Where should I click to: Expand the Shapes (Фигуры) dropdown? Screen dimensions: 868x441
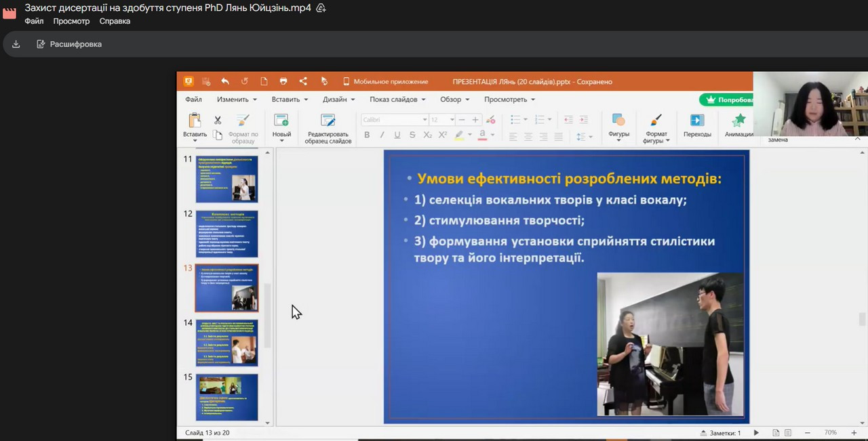click(x=618, y=141)
